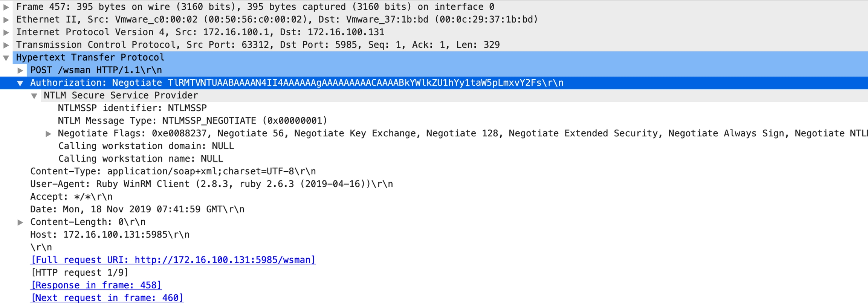
Task: Expand the Transmission Control Protocol section
Action: click(x=6, y=45)
